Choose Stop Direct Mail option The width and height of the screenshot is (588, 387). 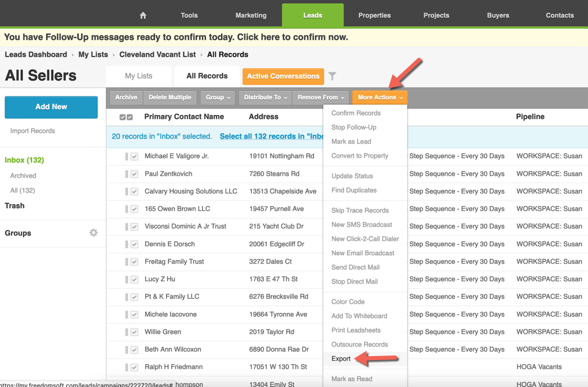point(355,282)
